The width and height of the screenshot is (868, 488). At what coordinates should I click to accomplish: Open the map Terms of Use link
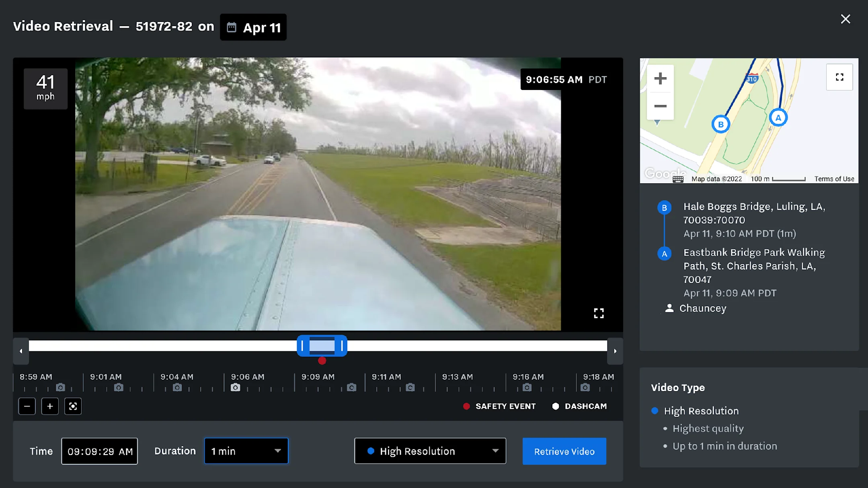pyautogui.click(x=834, y=179)
